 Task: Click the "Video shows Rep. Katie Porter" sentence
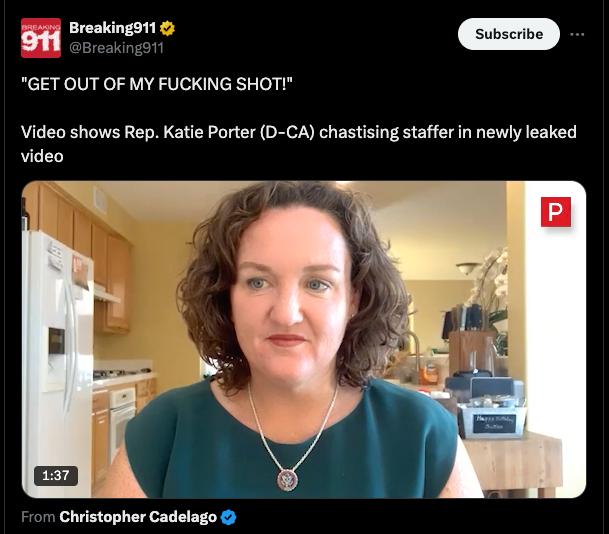298,144
